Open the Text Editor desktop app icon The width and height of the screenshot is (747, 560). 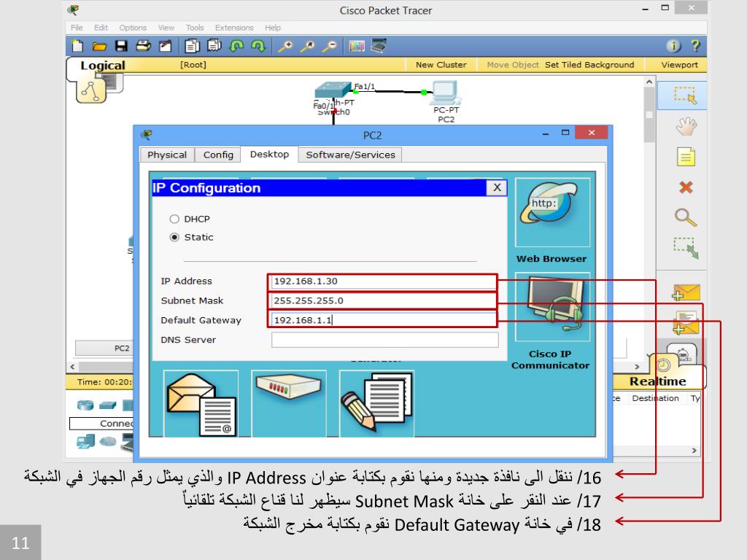point(376,403)
